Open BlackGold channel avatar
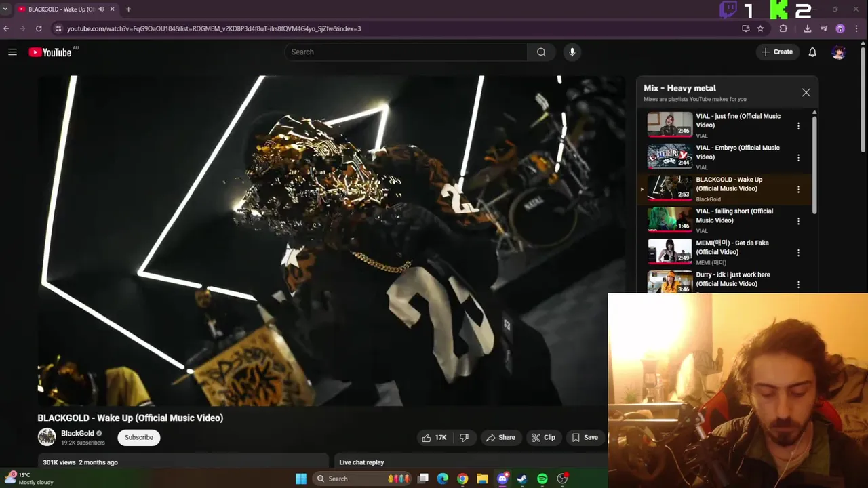Image resolution: width=868 pixels, height=488 pixels. tap(47, 437)
